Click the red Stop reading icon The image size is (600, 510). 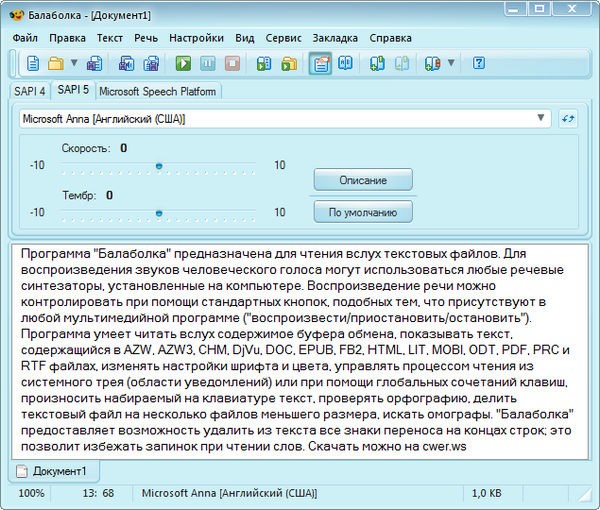point(232,64)
